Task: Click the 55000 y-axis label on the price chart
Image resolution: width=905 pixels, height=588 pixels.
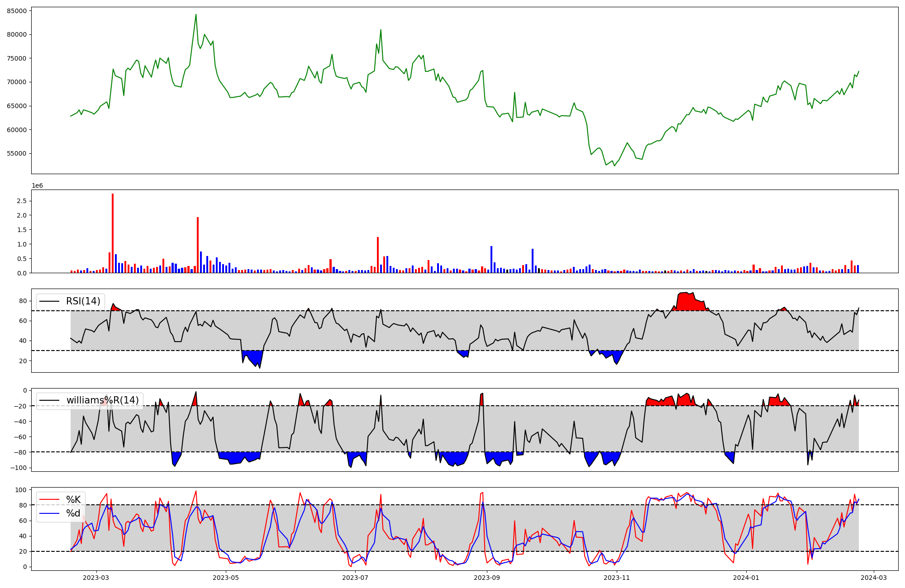Action: point(17,153)
